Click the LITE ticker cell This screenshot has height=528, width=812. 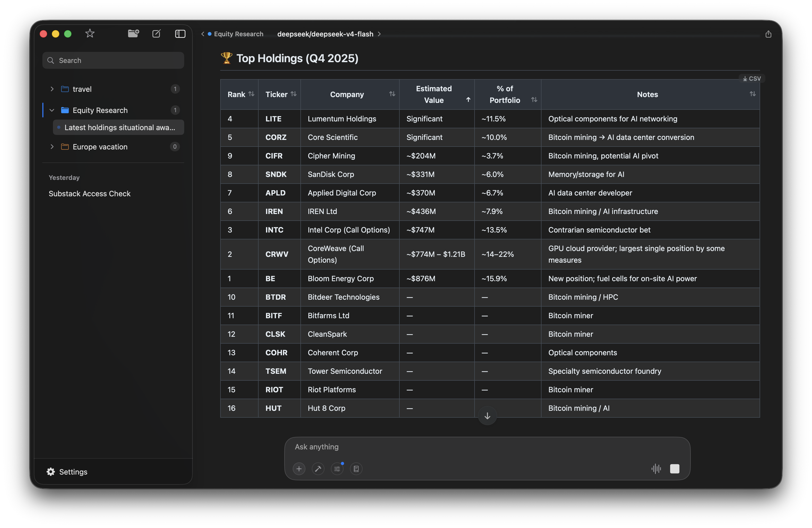click(279, 119)
